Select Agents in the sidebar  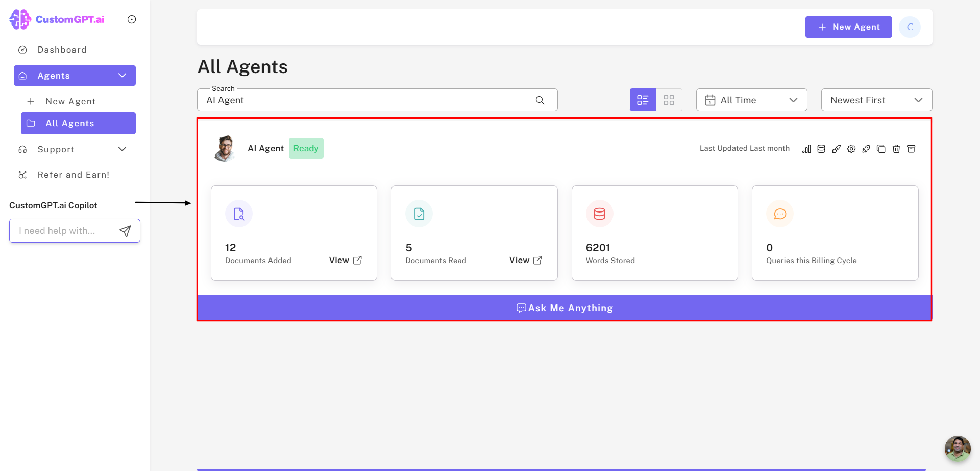click(61, 76)
